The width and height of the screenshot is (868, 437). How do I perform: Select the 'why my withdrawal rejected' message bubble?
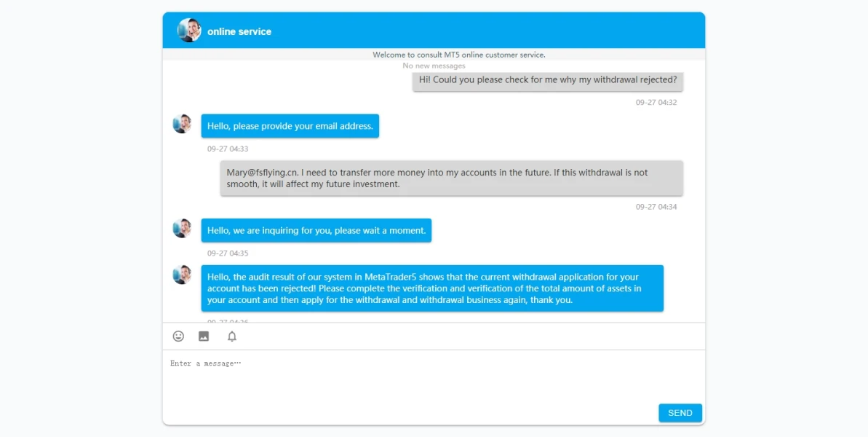pos(548,80)
